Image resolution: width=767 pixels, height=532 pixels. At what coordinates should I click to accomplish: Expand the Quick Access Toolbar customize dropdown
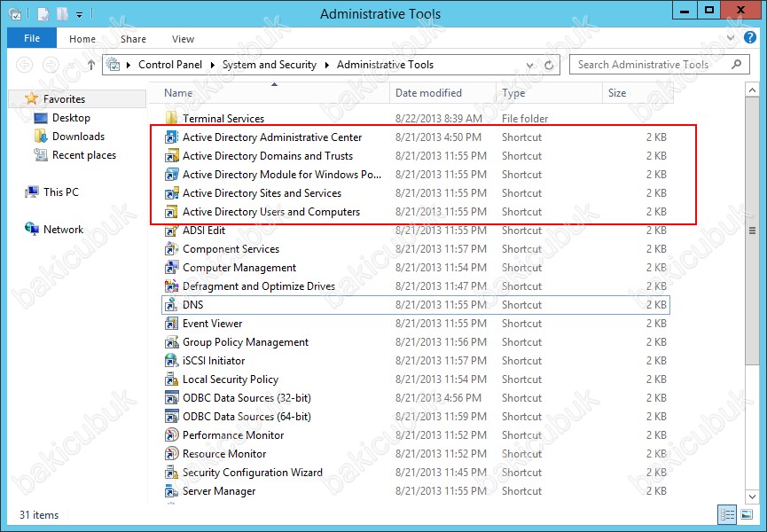[79, 15]
